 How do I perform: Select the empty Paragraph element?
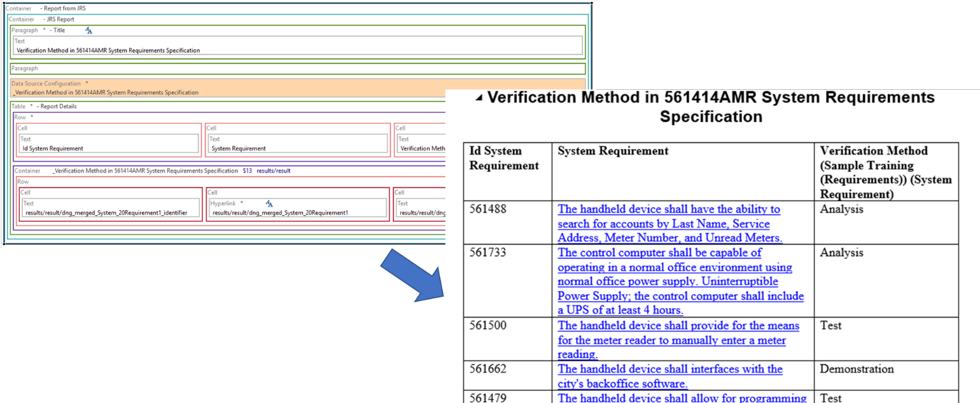[298, 68]
